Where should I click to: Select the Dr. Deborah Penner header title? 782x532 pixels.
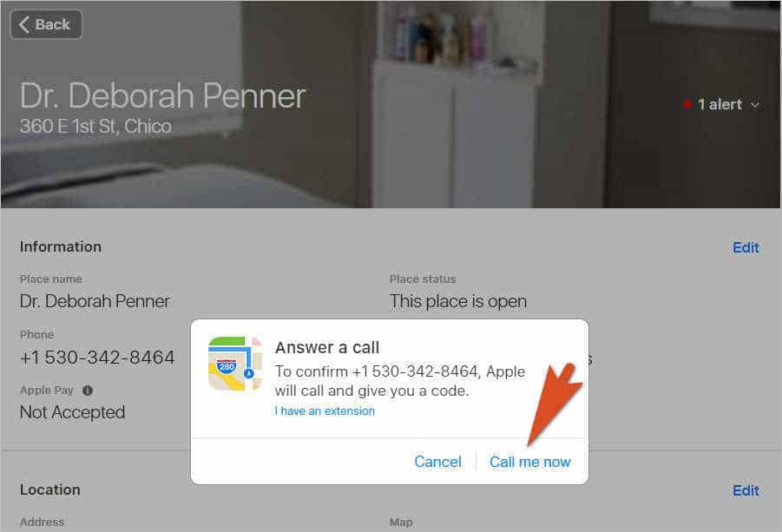(x=162, y=95)
